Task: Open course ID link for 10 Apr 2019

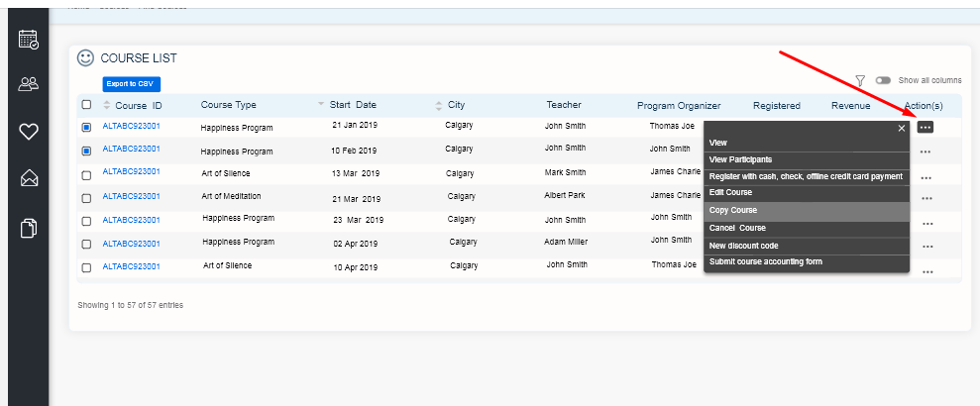Action: (131, 266)
